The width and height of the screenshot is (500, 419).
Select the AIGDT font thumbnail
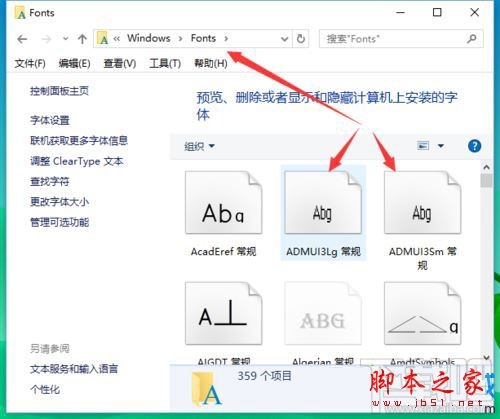223,313
